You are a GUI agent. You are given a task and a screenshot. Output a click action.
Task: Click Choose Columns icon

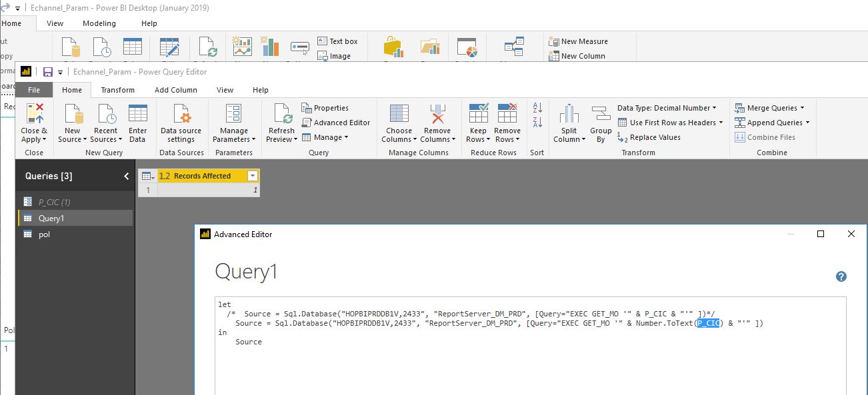click(399, 113)
